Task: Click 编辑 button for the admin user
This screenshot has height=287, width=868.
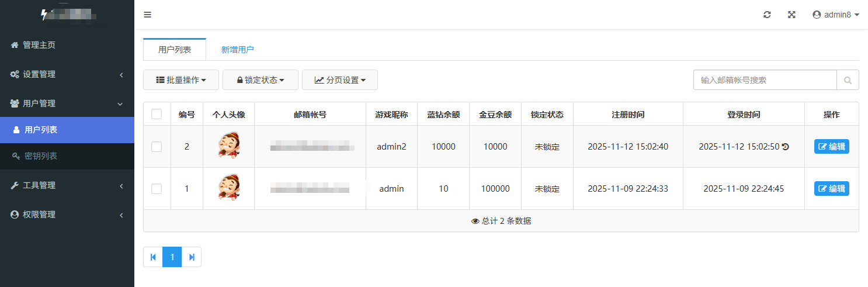Action: tap(831, 189)
